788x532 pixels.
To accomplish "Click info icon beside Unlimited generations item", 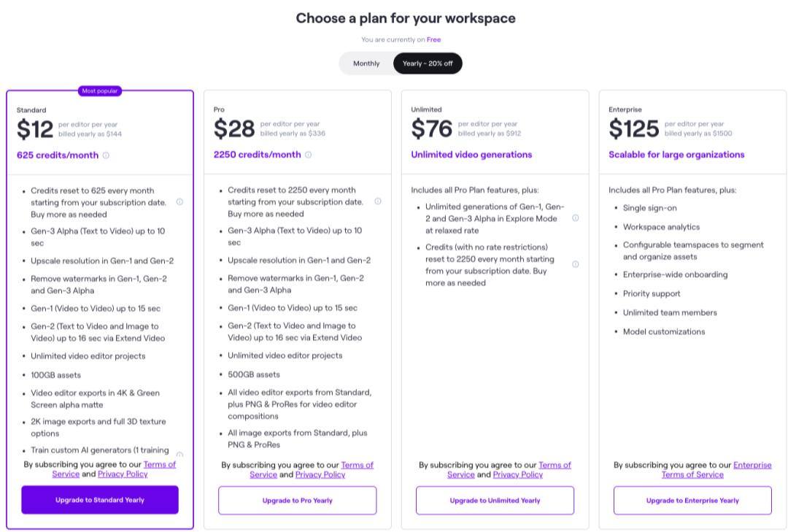I will tap(575, 218).
